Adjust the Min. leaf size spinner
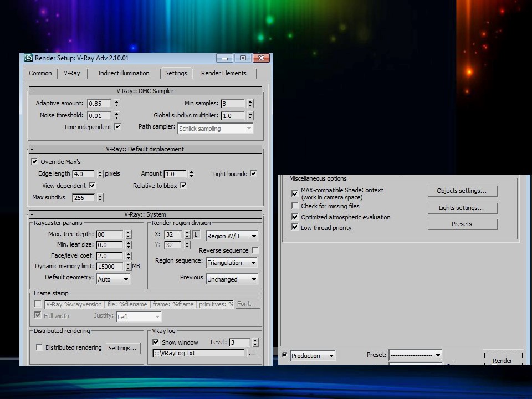The width and height of the screenshot is (532, 399). click(128, 245)
